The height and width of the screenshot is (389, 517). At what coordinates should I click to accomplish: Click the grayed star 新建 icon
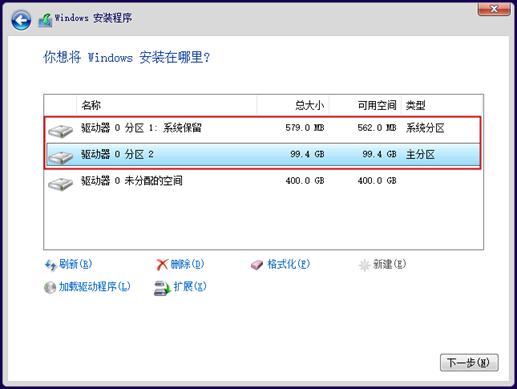[364, 265]
